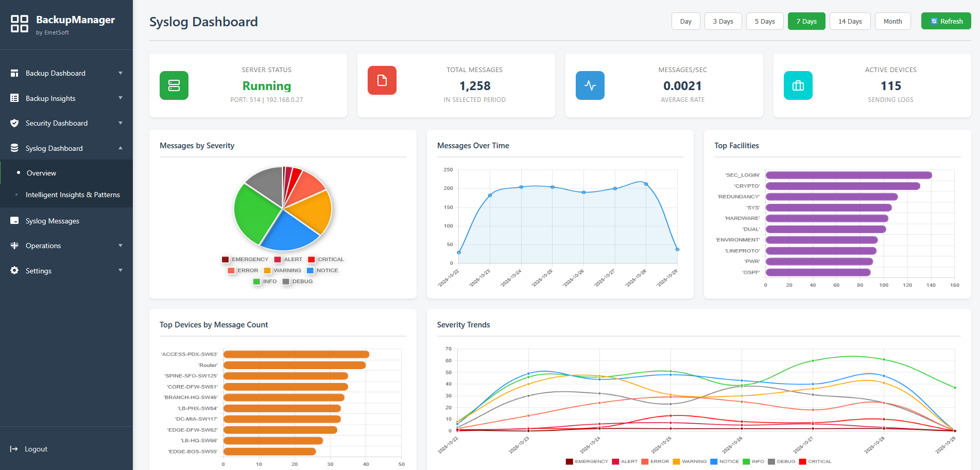Click the teal Active Devices icon
This screenshot has width=980, height=470.
tap(798, 85)
